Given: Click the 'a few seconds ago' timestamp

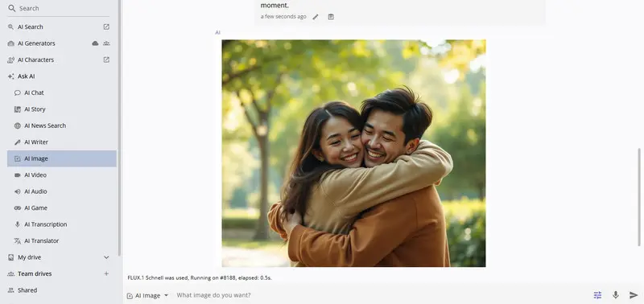Looking at the screenshot, I should (x=283, y=17).
